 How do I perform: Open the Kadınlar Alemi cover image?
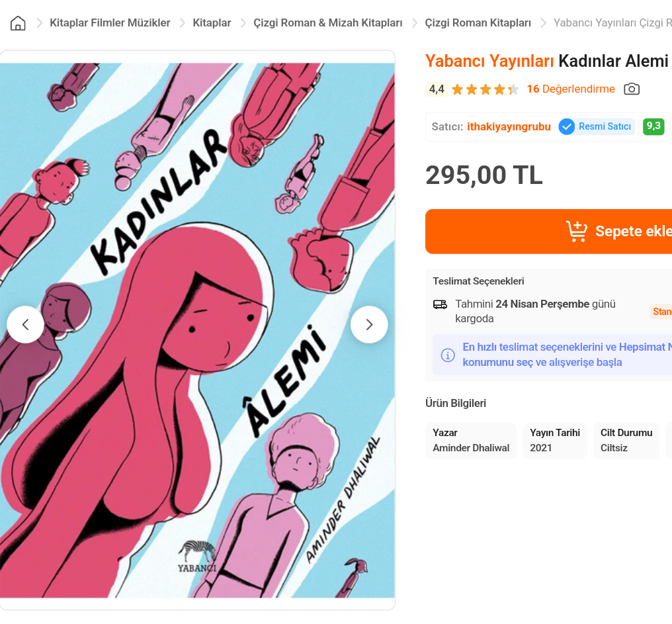pyautogui.click(x=197, y=330)
